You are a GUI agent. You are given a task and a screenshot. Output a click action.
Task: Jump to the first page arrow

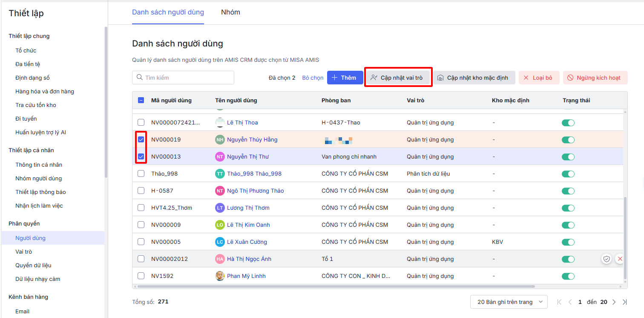click(560, 302)
